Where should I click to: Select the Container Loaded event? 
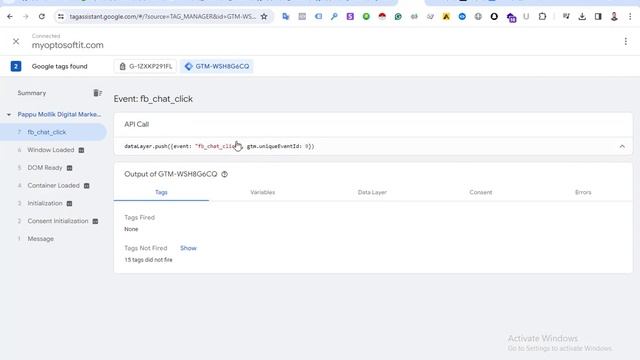[x=53, y=186]
